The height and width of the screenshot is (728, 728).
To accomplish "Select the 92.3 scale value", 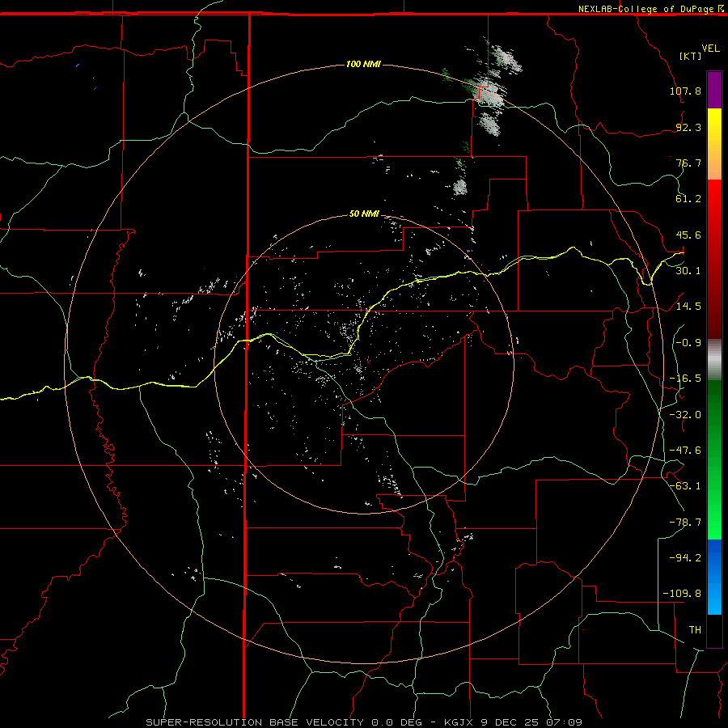I will click(688, 127).
